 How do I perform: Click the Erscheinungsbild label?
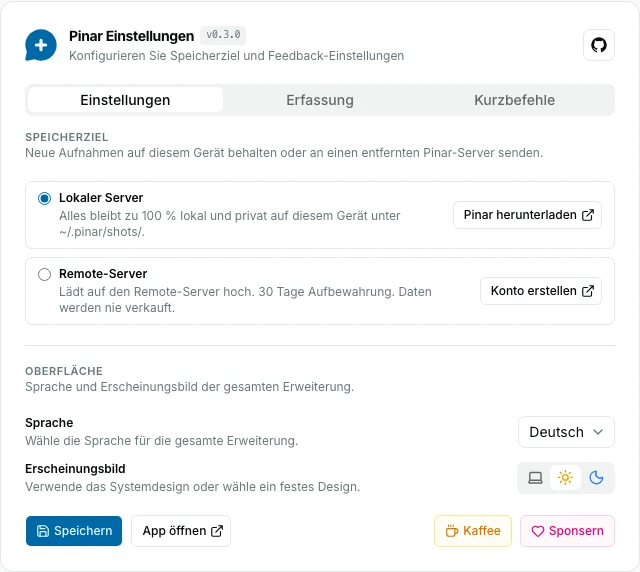pyautogui.click(x=75, y=469)
